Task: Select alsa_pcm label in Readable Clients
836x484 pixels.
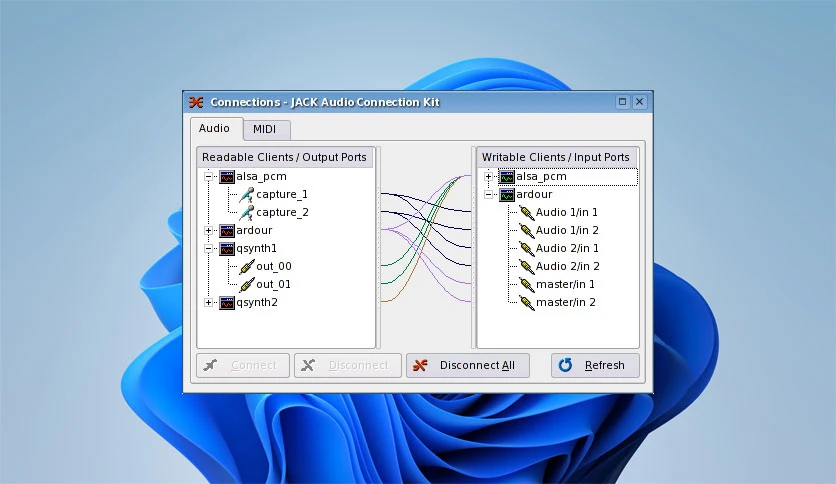Action: [x=261, y=176]
